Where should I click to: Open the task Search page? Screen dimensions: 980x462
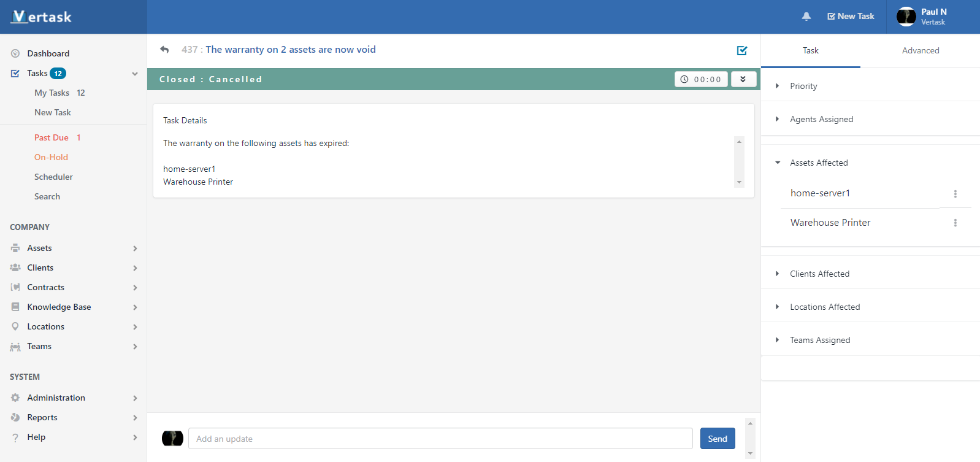pyautogui.click(x=47, y=196)
